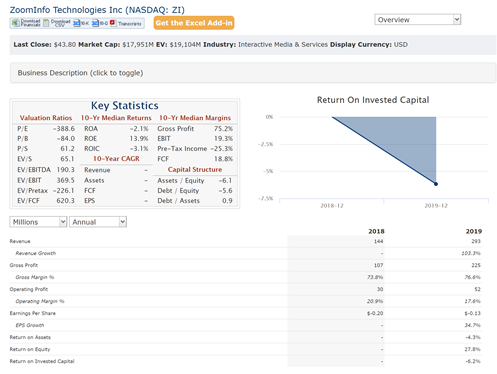Click the 2019 revenue value 293

[x=476, y=241]
